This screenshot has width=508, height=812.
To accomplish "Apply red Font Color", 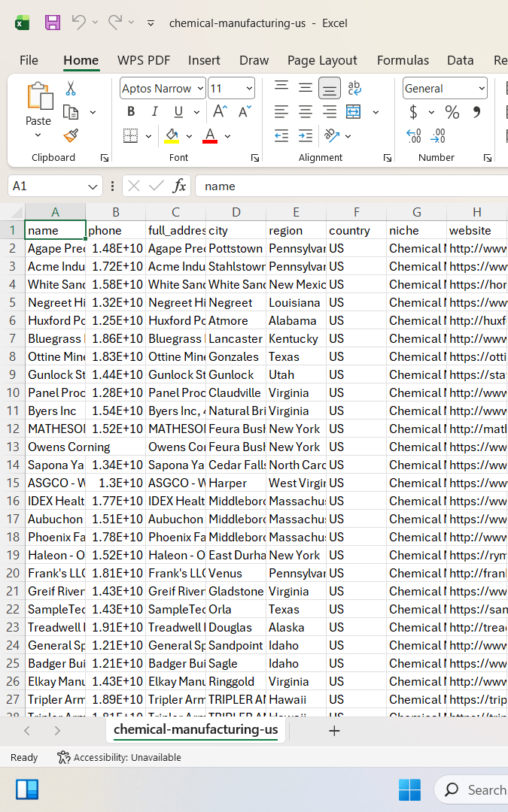I will (x=210, y=135).
